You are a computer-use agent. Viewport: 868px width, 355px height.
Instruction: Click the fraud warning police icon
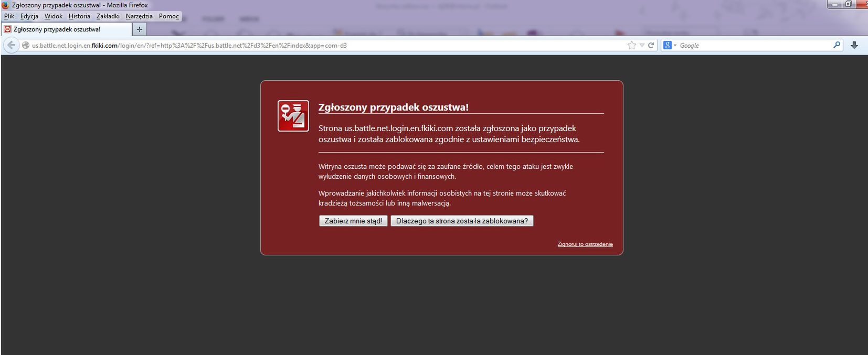293,116
